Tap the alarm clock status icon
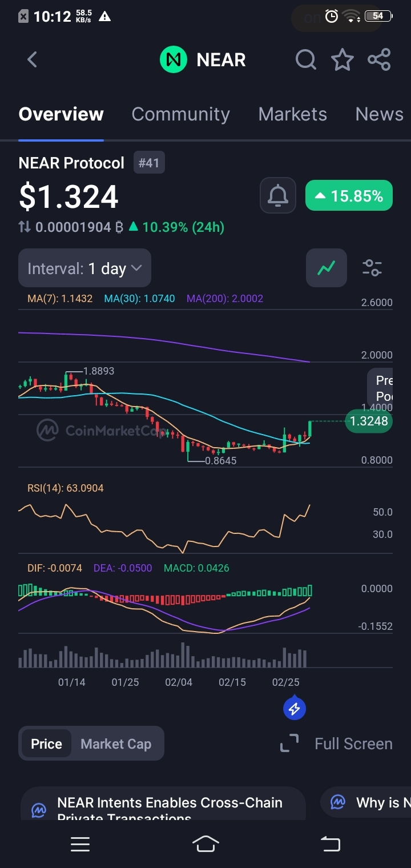This screenshot has height=868, width=411. pos(331,16)
